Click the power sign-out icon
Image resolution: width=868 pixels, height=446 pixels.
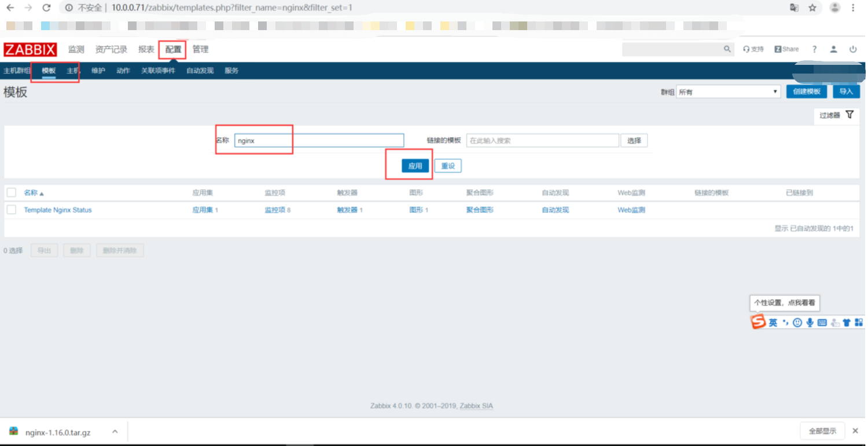pyautogui.click(x=853, y=49)
